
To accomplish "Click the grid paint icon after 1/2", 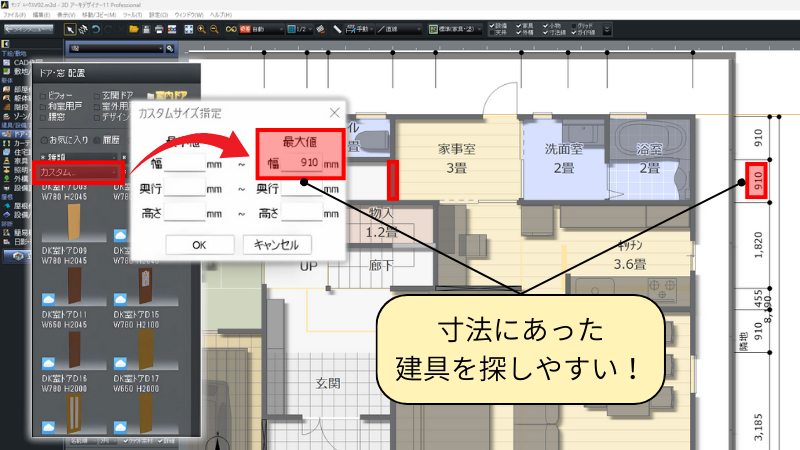I will (x=320, y=30).
